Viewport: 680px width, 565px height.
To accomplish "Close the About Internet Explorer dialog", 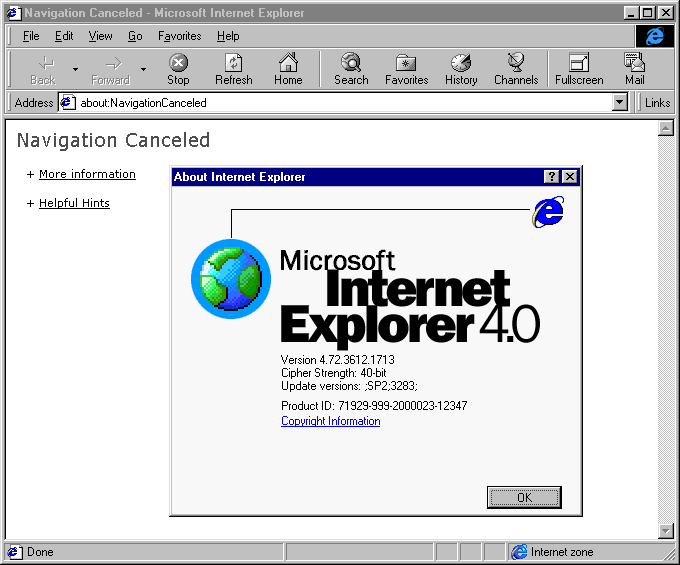I will (x=570, y=176).
